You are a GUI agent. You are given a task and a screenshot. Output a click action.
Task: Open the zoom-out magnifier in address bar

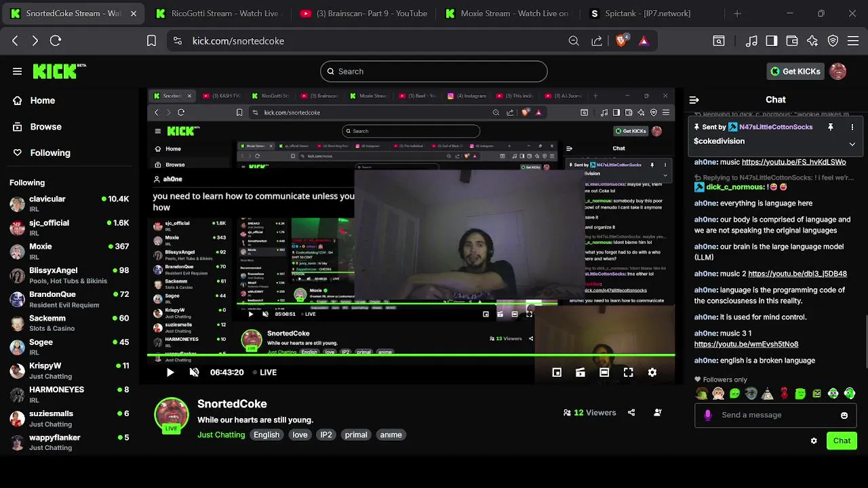coord(574,41)
